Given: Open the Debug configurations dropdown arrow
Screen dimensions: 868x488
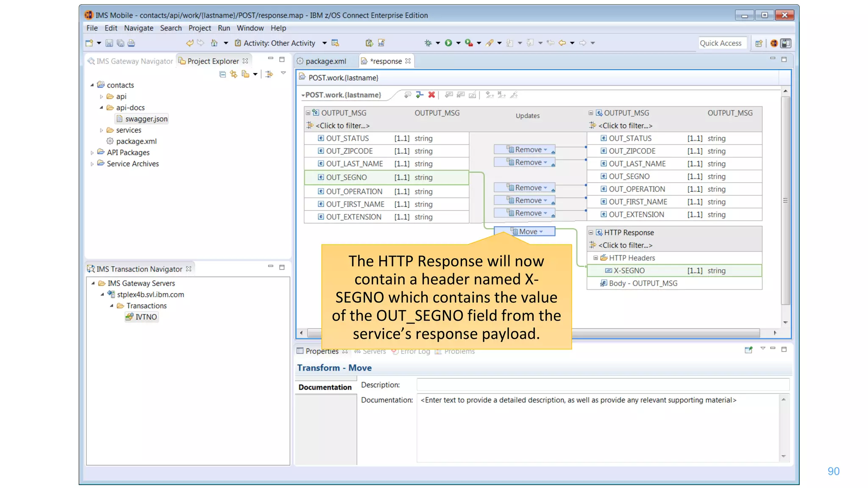Looking at the screenshot, I should pyautogui.click(x=438, y=43).
